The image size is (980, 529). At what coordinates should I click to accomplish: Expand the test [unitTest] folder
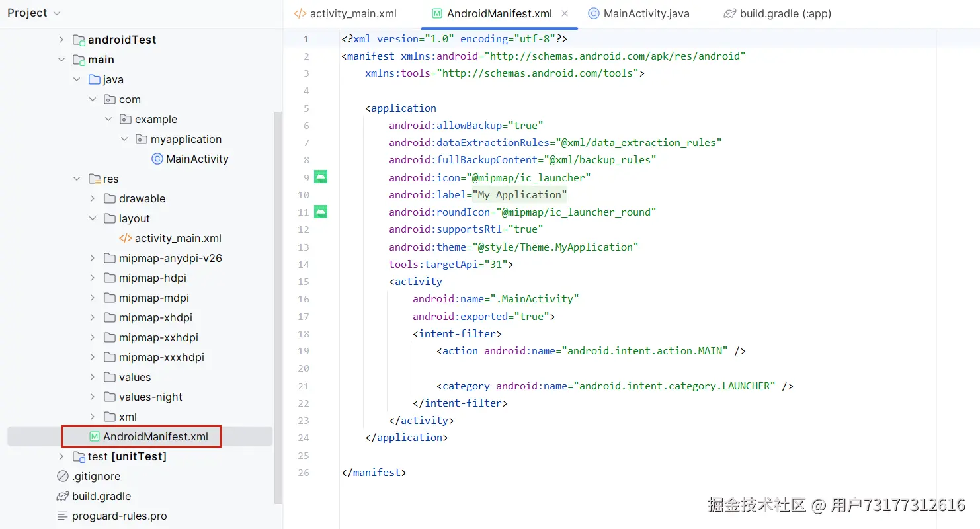61,456
